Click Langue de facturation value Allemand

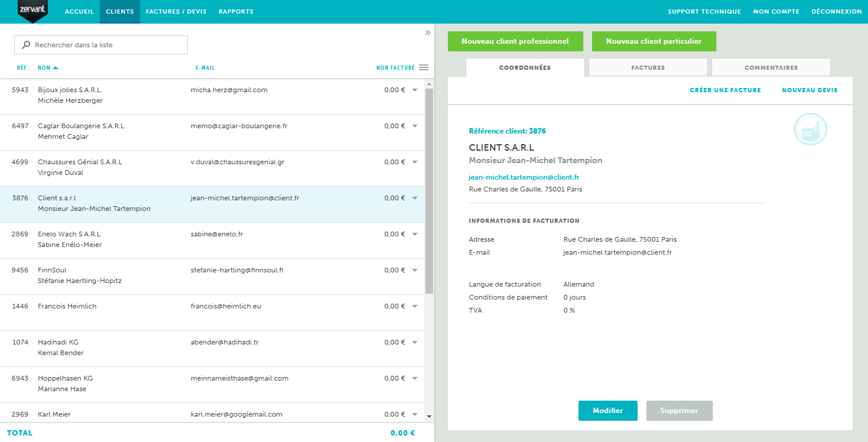[x=579, y=285]
